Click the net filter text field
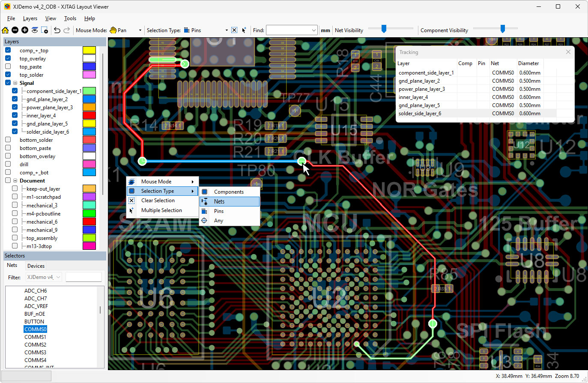The height and width of the screenshot is (383, 588). (x=84, y=277)
